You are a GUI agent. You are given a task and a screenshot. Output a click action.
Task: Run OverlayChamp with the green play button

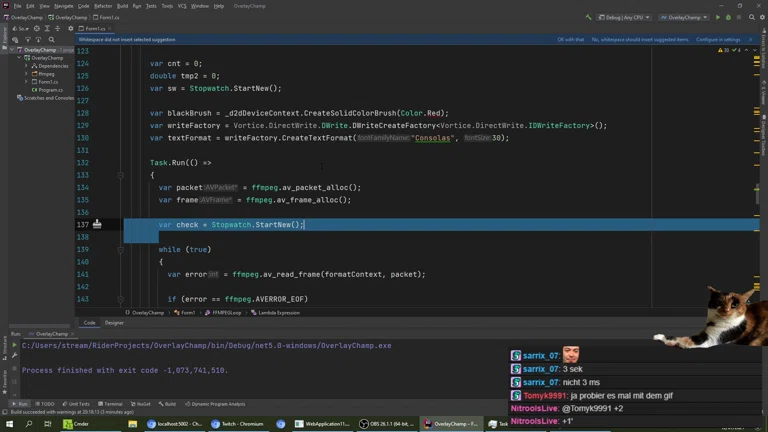pos(718,17)
